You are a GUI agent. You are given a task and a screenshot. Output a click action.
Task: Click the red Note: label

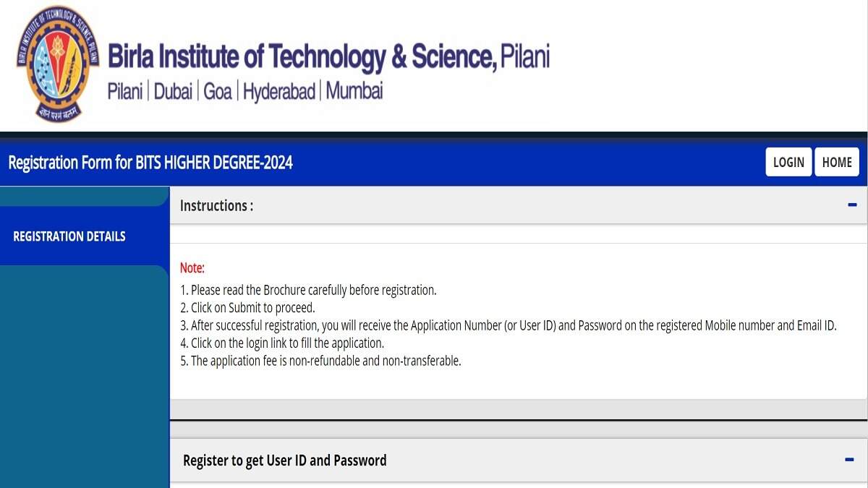tap(192, 268)
